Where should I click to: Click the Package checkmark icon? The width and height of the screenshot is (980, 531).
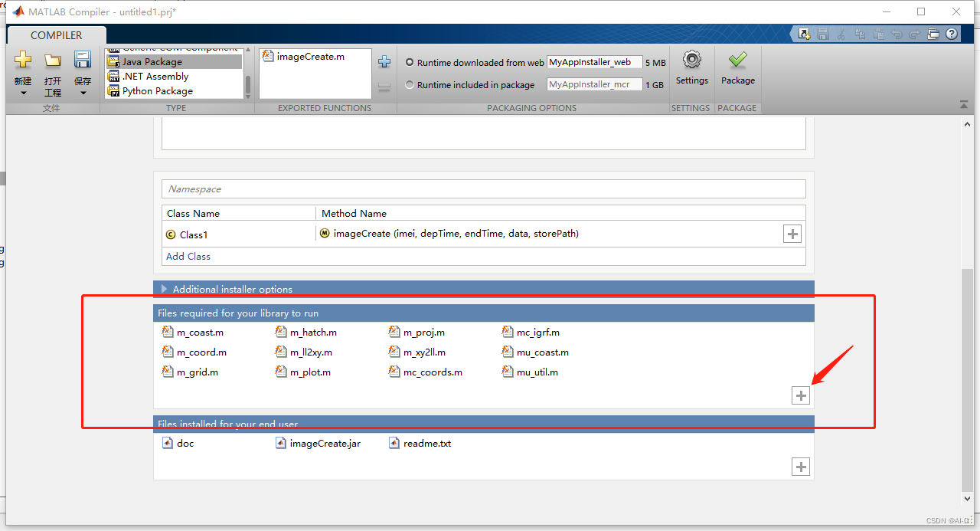(x=737, y=61)
